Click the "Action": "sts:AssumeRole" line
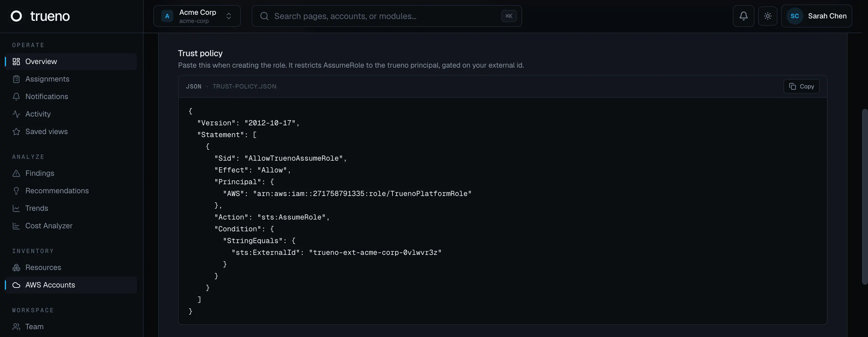This screenshot has height=337, width=868. coord(272,217)
